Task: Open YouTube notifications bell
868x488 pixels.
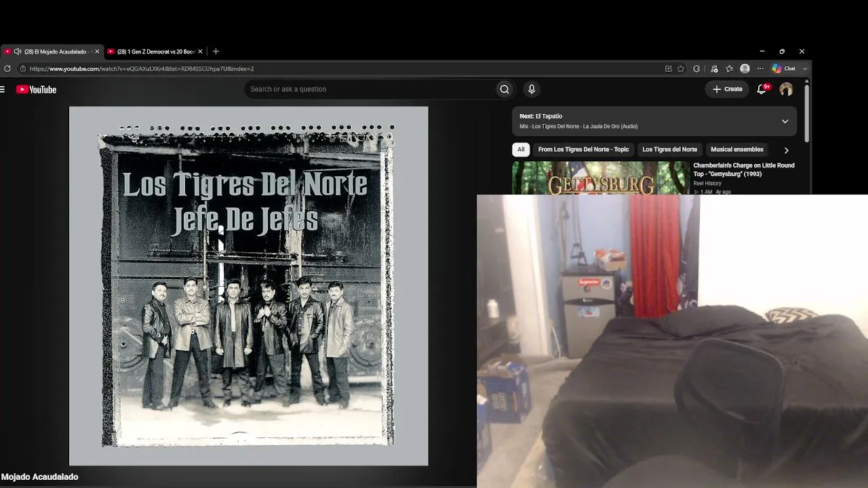Action: pyautogui.click(x=762, y=89)
